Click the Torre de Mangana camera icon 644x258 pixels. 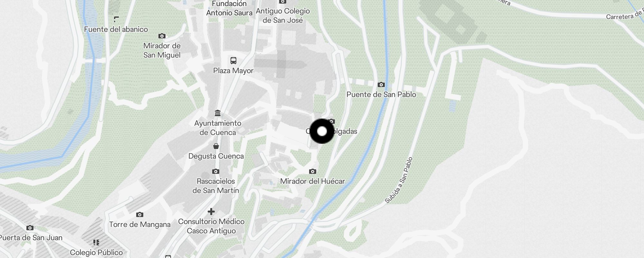point(140,214)
